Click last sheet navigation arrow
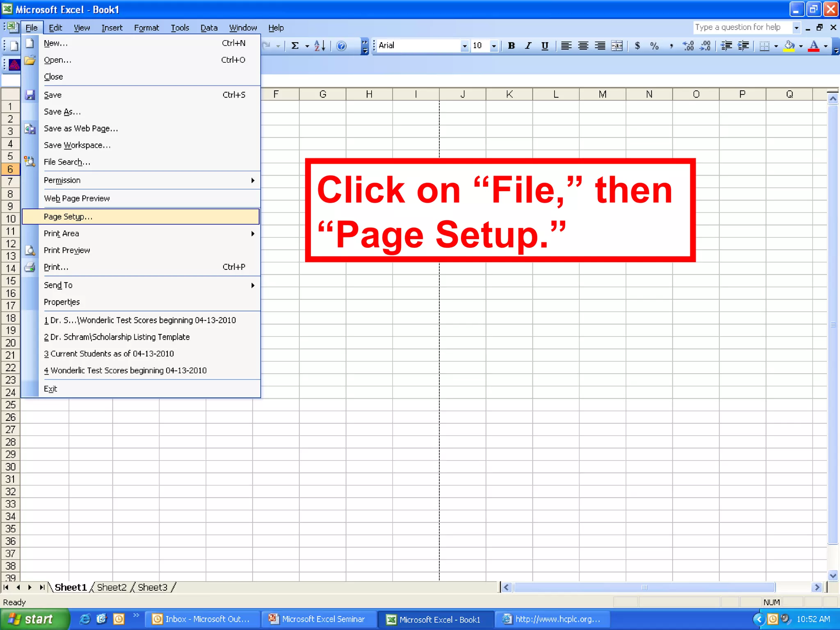Image resolution: width=840 pixels, height=630 pixels. tap(42, 587)
